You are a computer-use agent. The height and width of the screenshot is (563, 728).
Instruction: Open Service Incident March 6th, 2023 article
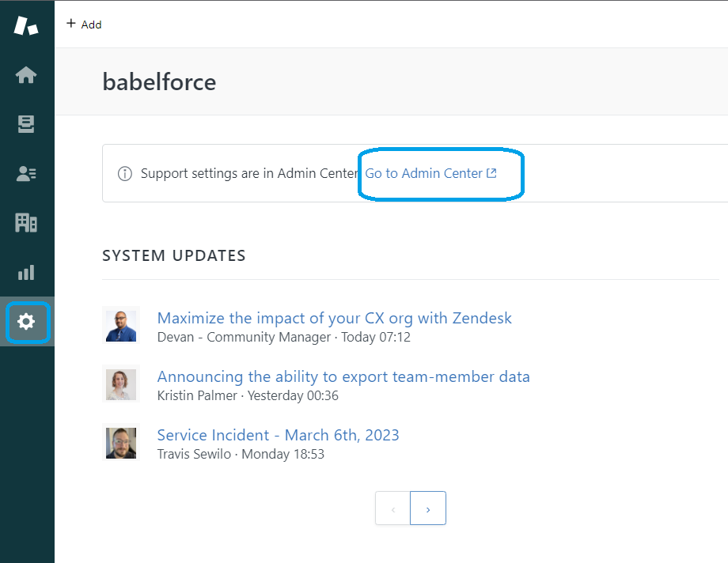point(278,435)
